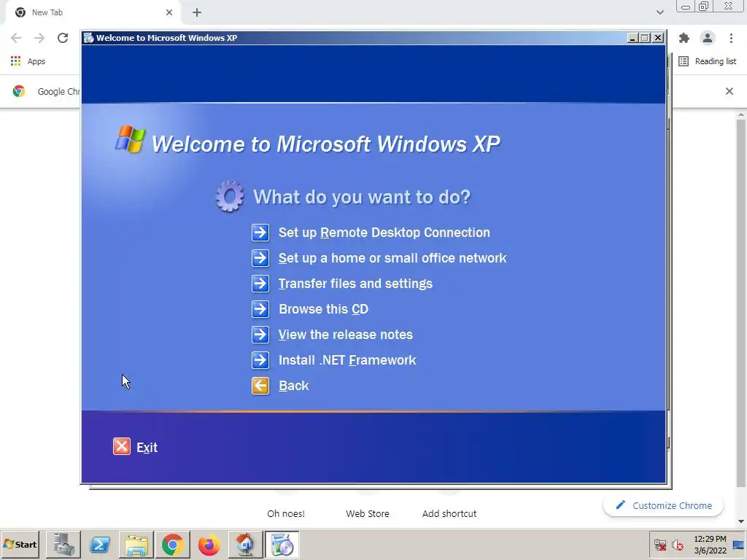The height and width of the screenshot is (560, 747).
Task: Open Chrome profile avatar icon
Action: (x=708, y=38)
